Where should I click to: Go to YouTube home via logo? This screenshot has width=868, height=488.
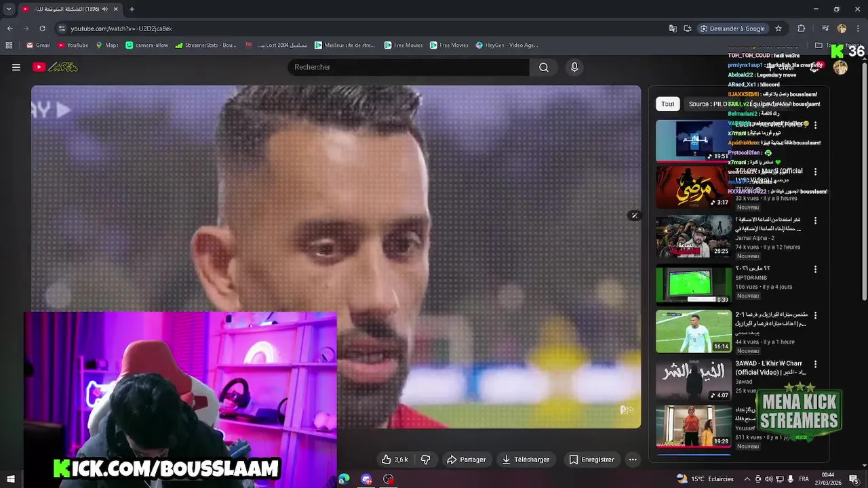(56, 67)
